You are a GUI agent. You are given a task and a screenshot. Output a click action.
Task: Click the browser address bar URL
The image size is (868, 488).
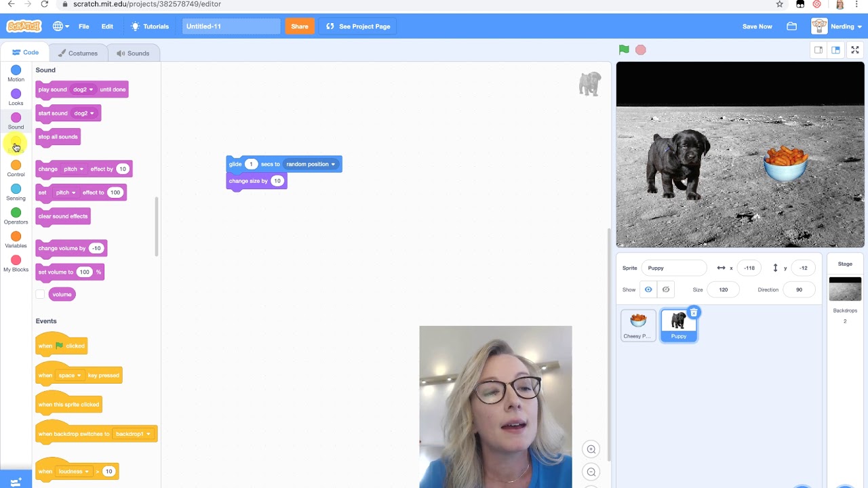click(x=147, y=4)
